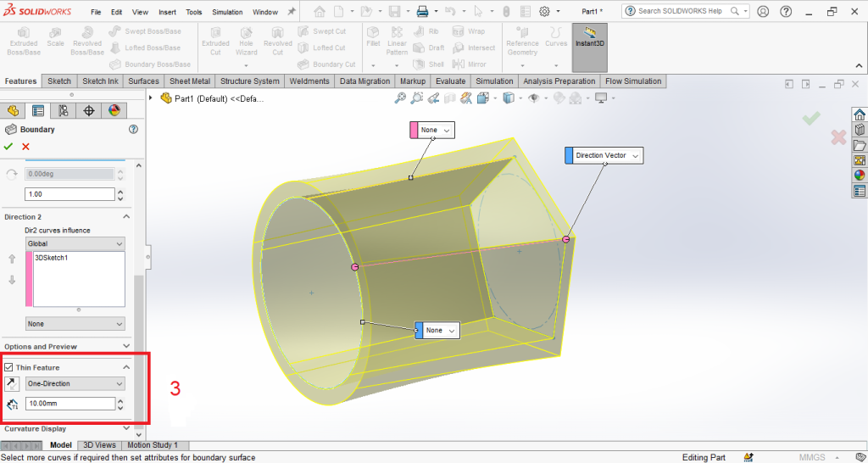This screenshot has height=463, width=868.
Task: Switch to the Sheet Metal tab
Action: 189,81
